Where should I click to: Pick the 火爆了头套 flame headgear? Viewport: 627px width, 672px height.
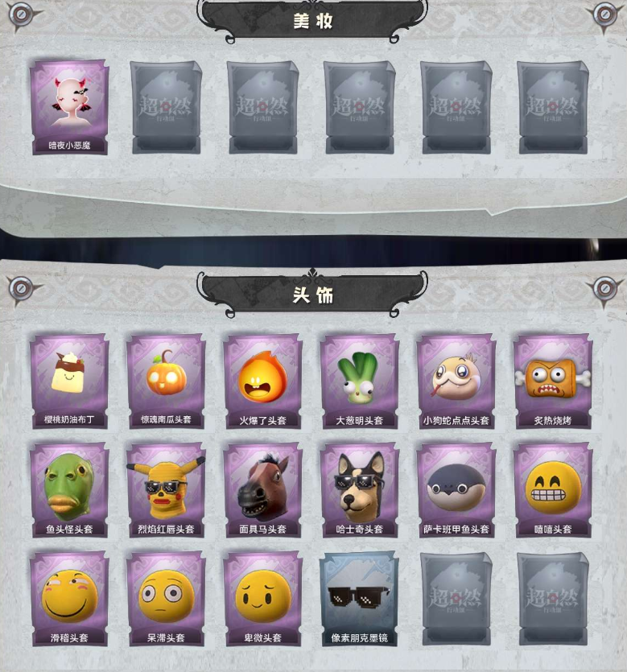click(x=262, y=381)
